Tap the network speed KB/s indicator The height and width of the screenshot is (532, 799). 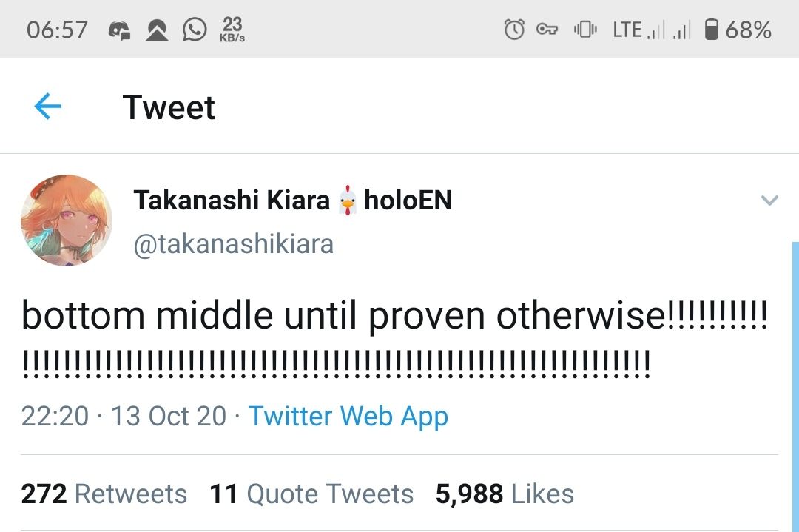(232, 30)
